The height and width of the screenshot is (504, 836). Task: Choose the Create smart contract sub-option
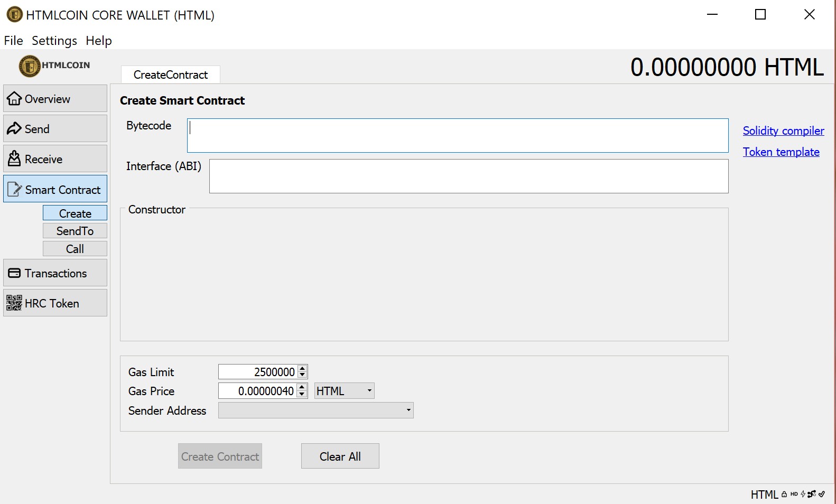(x=75, y=213)
